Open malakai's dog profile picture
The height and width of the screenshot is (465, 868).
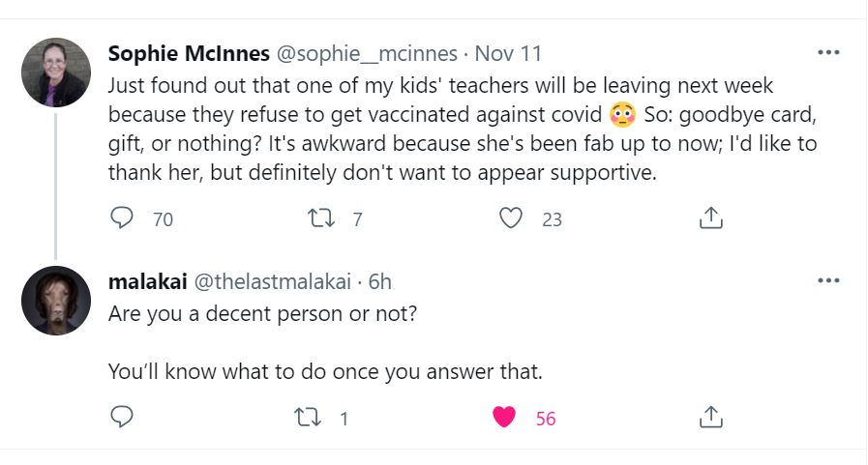[56, 301]
